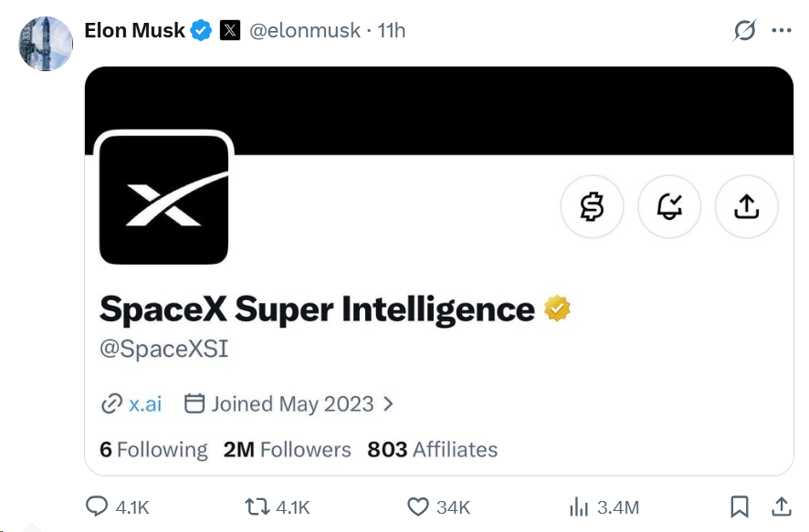Image resolution: width=809 pixels, height=532 pixels.
Task: View the 2M Followers list
Action: [287, 450]
